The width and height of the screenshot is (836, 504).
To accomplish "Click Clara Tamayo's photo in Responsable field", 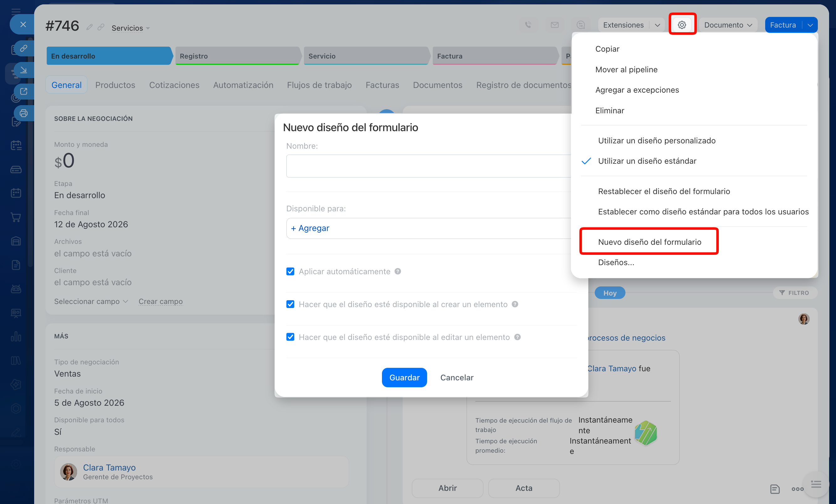I will click(x=69, y=472).
